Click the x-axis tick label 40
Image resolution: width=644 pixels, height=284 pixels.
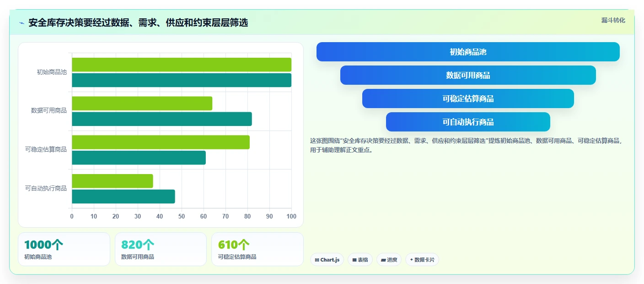click(160, 216)
